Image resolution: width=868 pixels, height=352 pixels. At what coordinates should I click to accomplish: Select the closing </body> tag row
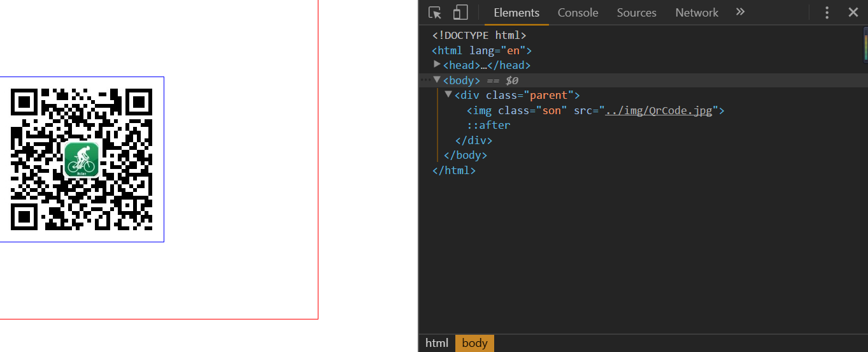point(465,155)
